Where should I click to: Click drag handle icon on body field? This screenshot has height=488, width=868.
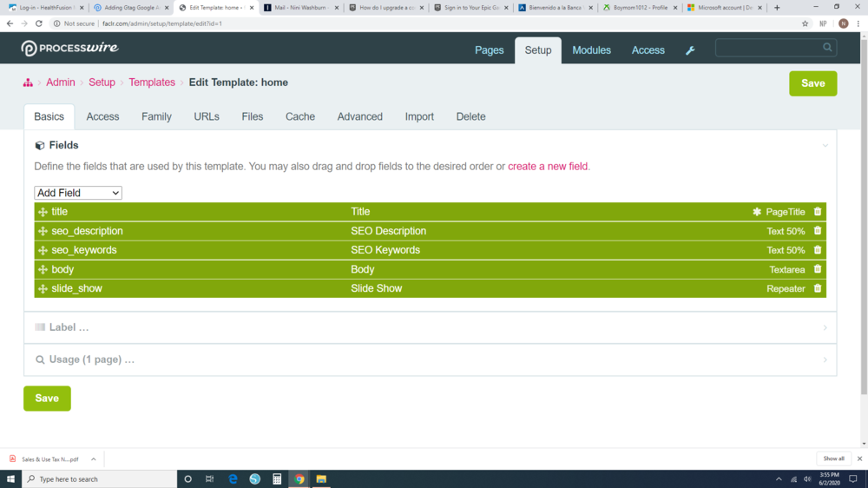pyautogui.click(x=43, y=270)
